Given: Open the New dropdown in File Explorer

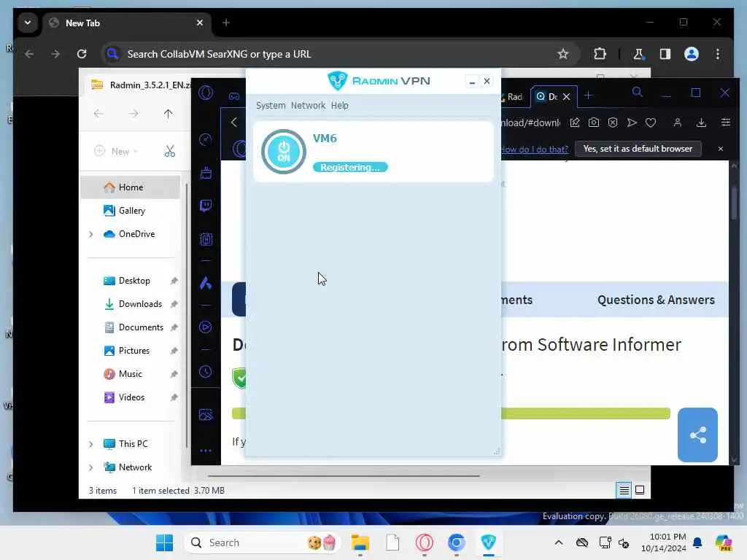Looking at the screenshot, I should pyautogui.click(x=116, y=152).
